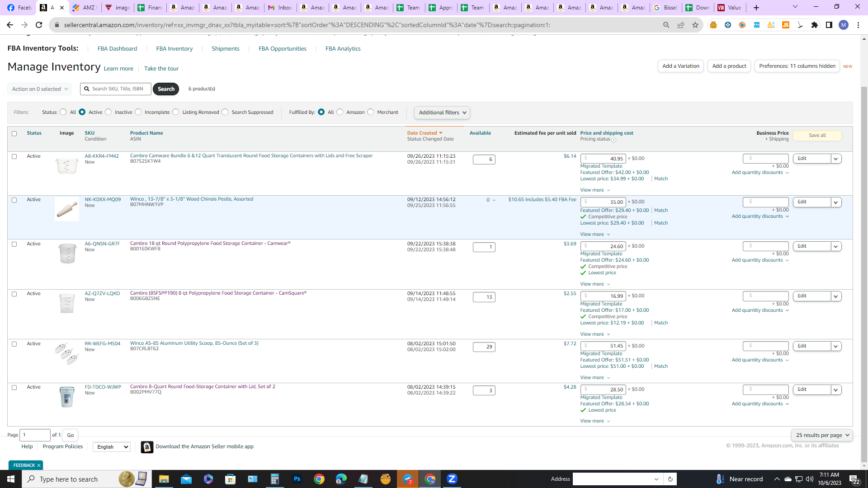The width and height of the screenshot is (868, 488).
Task: Click the Add a Variation button
Action: [x=681, y=66]
